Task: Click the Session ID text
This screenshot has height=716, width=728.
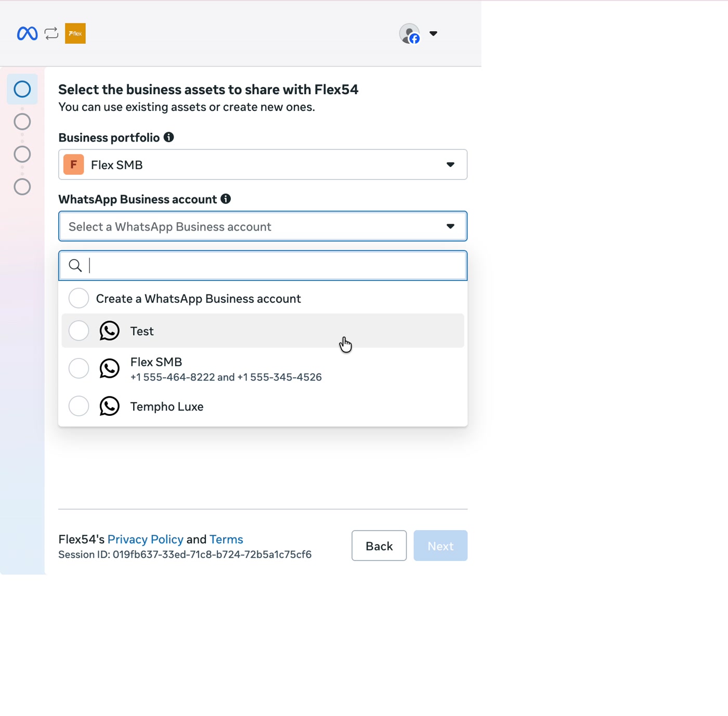Action: coord(185,555)
